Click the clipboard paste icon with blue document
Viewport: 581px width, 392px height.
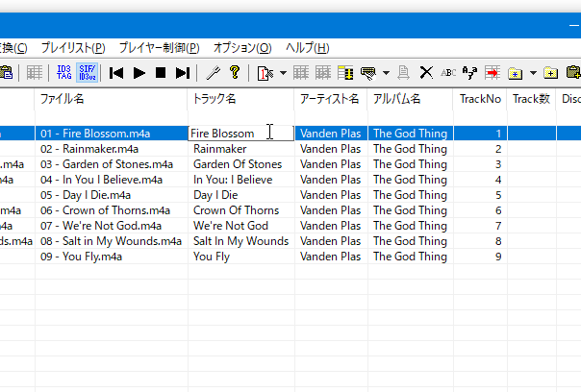point(7,73)
